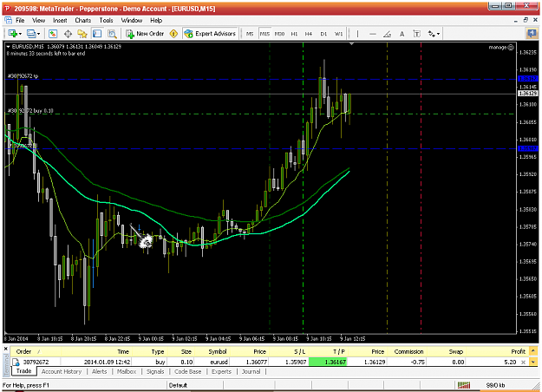
Task: Open the arrows objects tool icon
Action: click(x=432, y=34)
